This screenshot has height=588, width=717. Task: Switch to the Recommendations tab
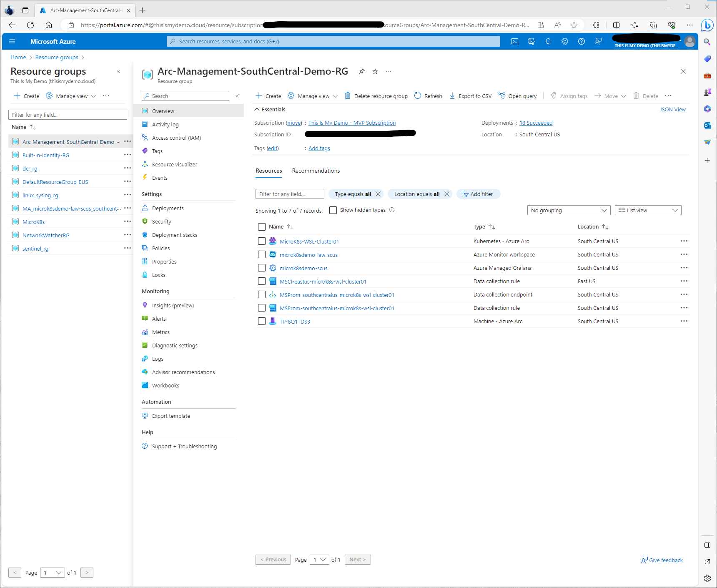[x=316, y=171]
